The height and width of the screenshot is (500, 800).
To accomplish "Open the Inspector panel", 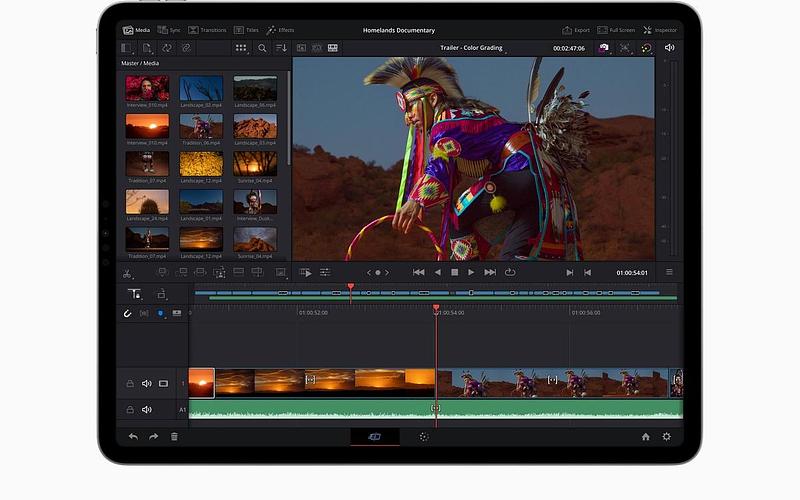I will 659,31.
